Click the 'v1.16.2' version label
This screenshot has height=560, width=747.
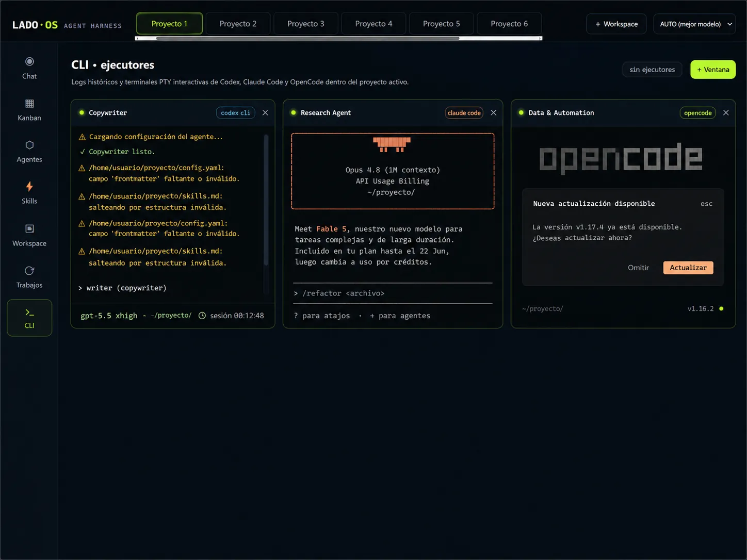701,309
